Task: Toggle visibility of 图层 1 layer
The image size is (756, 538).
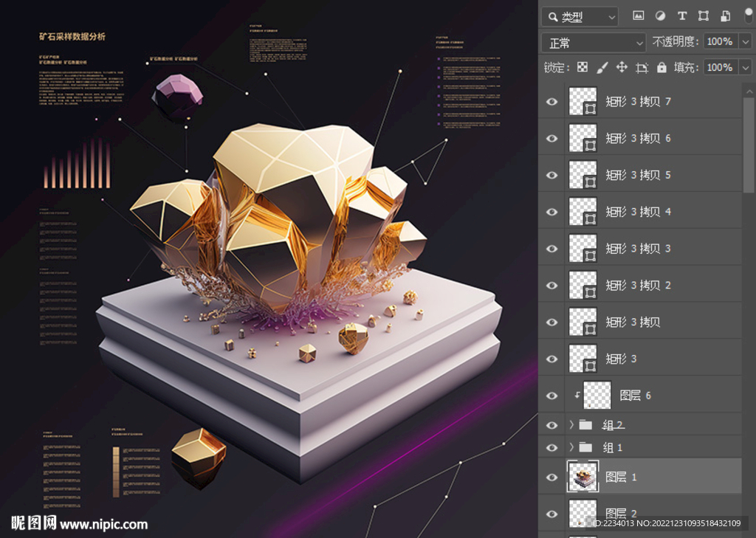Action: coord(551,477)
